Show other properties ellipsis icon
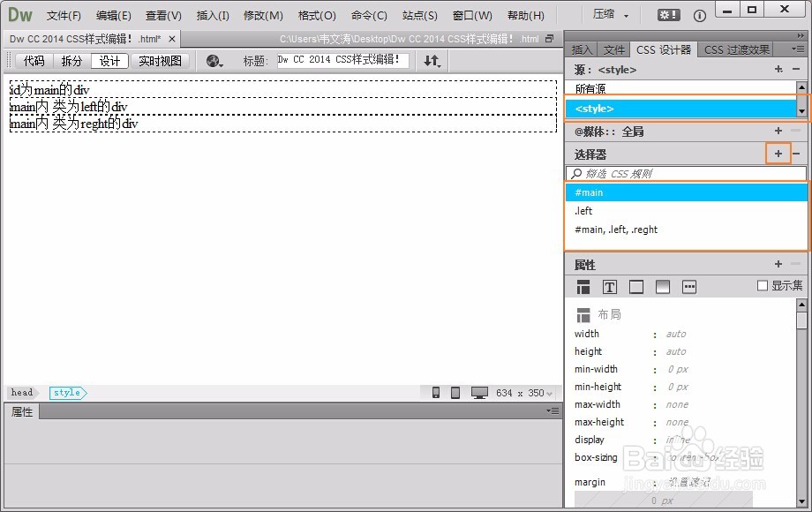The image size is (812, 512). coord(689,287)
